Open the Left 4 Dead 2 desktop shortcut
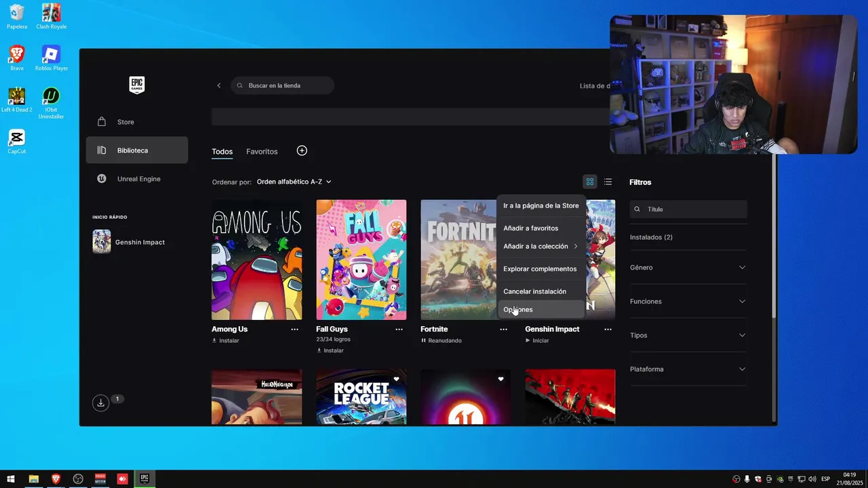868x488 pixels. click(x=17, y=100)
